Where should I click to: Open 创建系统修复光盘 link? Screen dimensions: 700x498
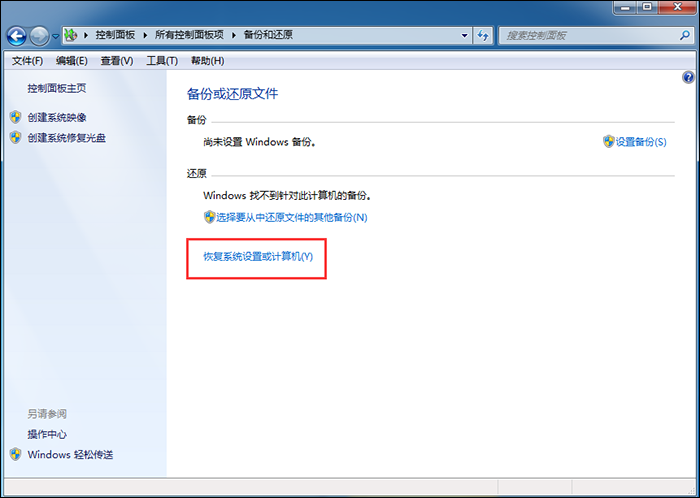click(x=67, y=138)
